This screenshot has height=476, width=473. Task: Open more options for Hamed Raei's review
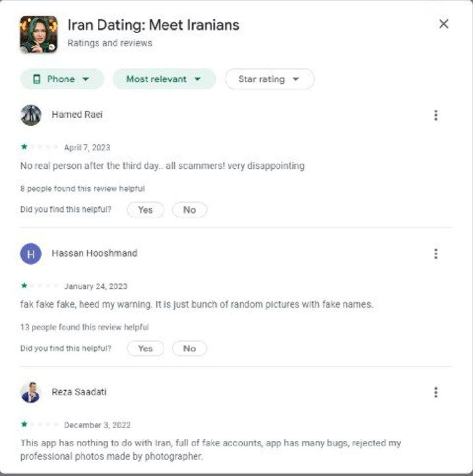point(436,115)
